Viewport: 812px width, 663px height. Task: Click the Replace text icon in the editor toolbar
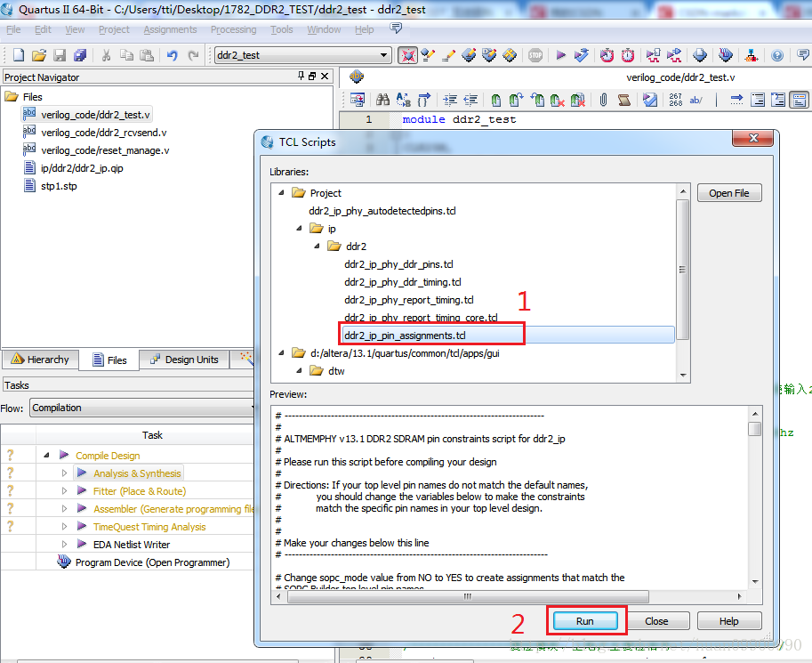404,100
